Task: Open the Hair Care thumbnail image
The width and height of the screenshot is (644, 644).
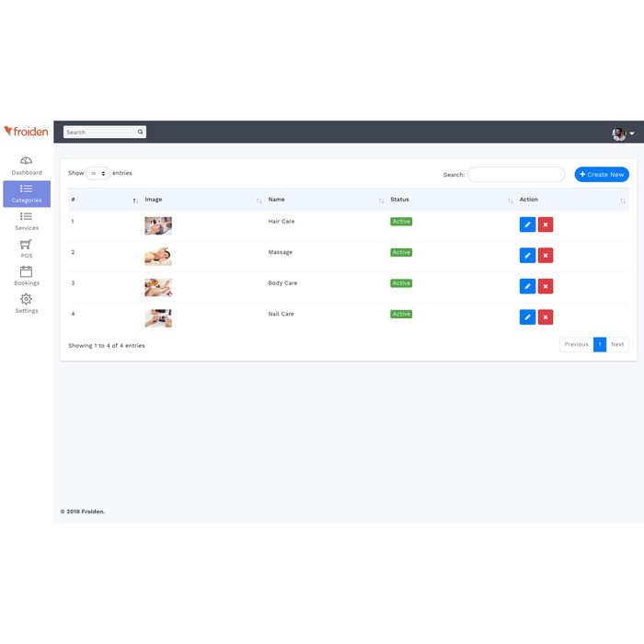Action: [158, 226]
